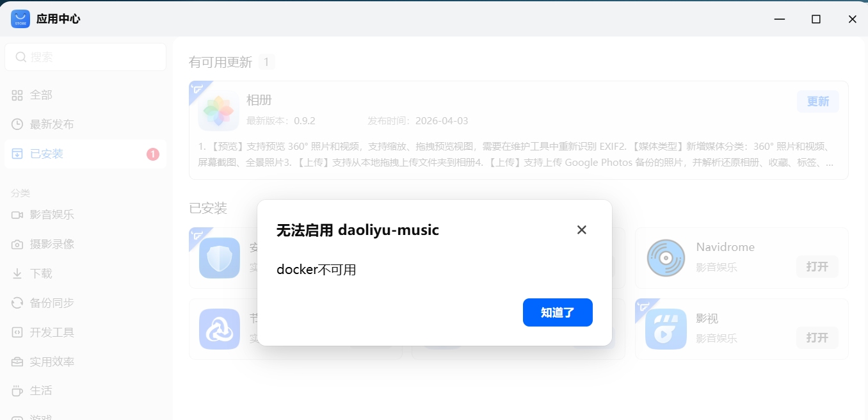Click the 备份同步 sync icon
Image resolution: width=868 pixels, height=420 pixels.
[x=17, y=303]
